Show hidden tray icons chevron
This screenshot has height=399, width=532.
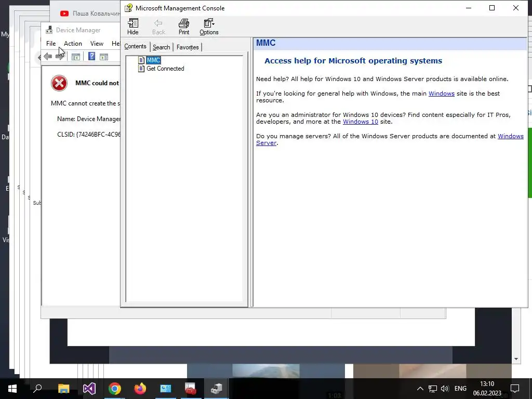coord(420,389)
